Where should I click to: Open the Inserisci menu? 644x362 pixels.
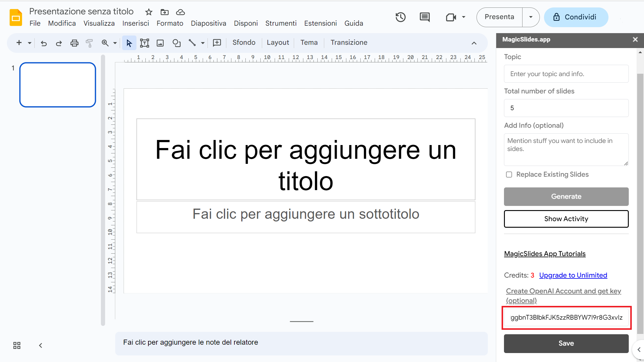tap(136, 23)
